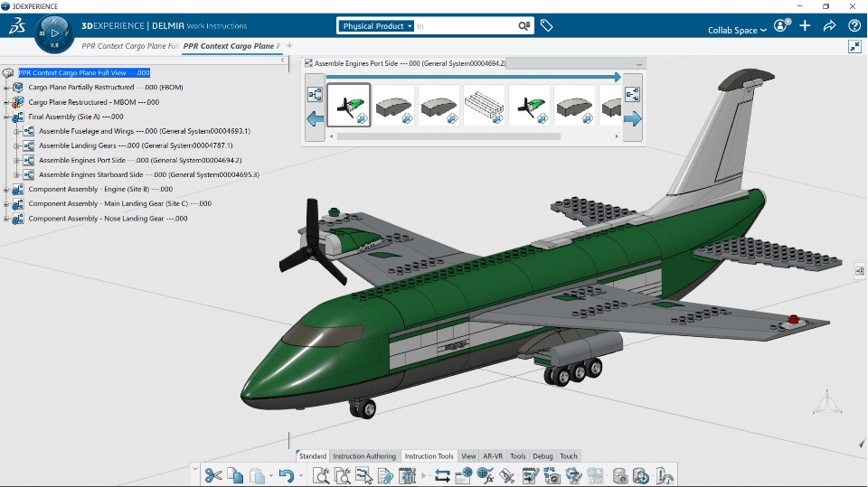Open the Physical Product dropdown
The height and width of the screenshot is (487, 868).
(376, 26)
